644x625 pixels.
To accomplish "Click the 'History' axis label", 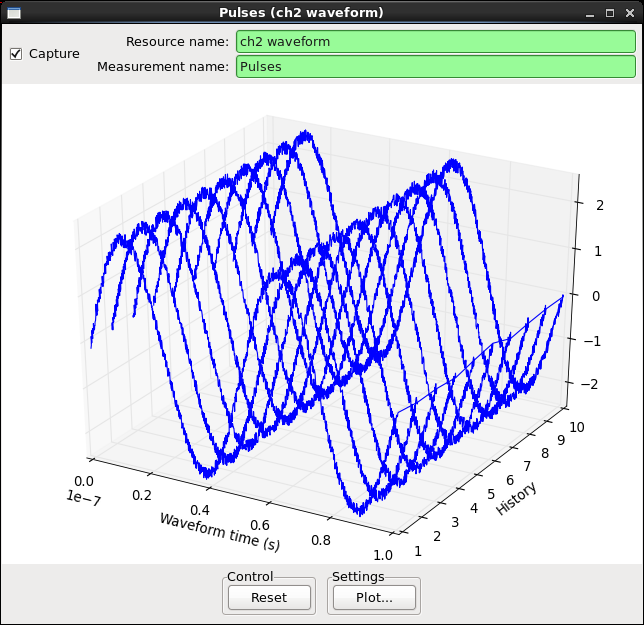I will coord(516,499).
